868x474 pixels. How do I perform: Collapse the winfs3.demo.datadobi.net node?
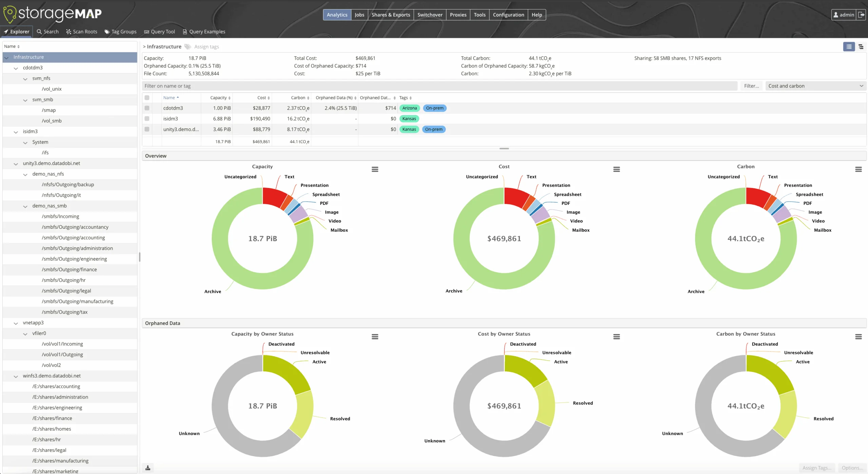pos(16,376)
